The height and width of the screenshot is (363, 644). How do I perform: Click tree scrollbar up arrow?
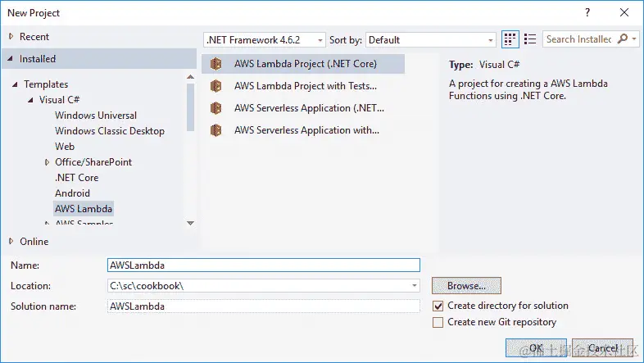point(190,77)
